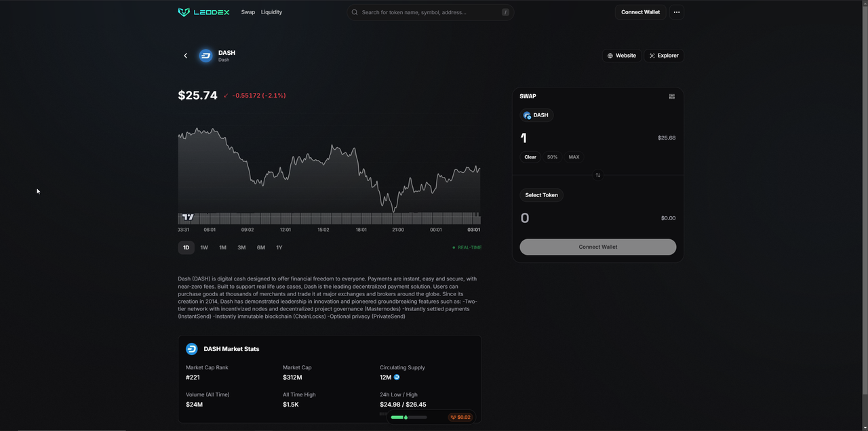This screenshot has width=868, height=431.
Task: Go back with the left arrow
Action: click(186, 56)
